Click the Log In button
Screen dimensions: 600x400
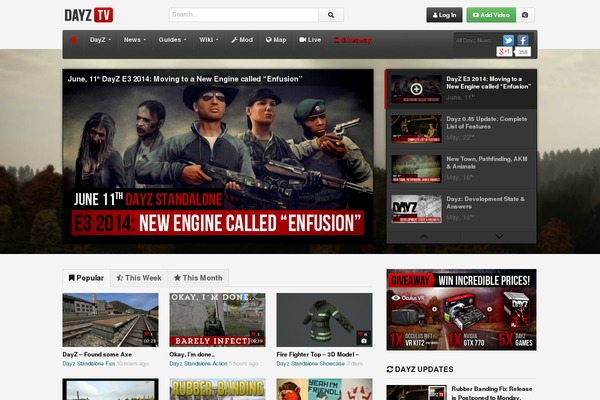point(444,15)
